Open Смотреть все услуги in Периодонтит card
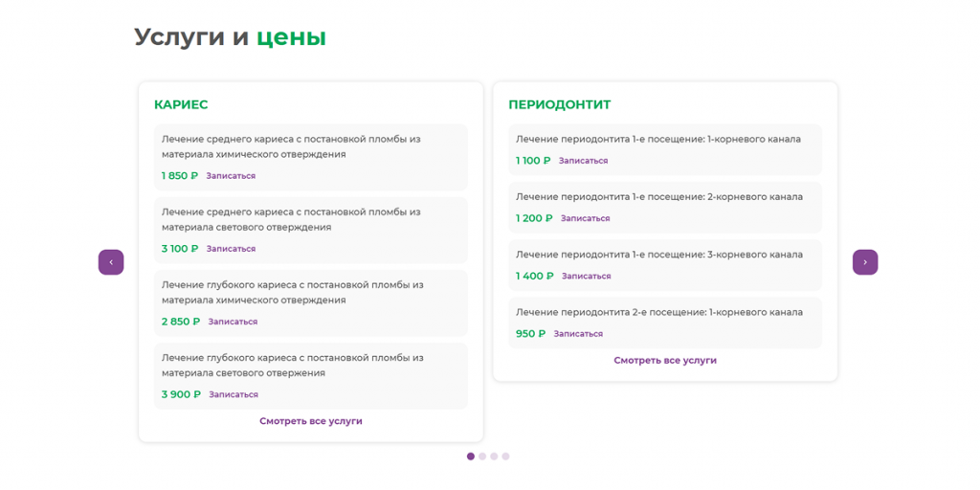This screenshot has height=490, width=980. click(665, 361)
